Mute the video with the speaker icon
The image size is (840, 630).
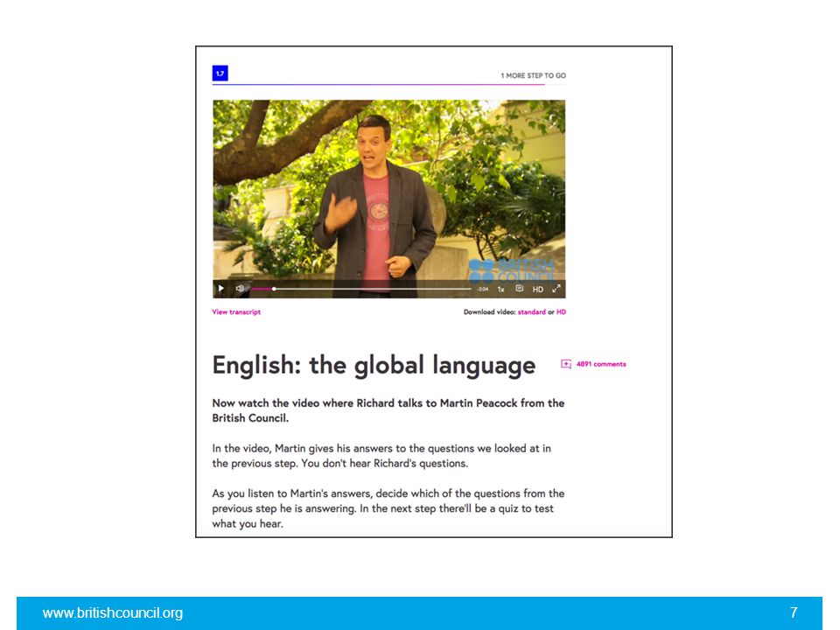[240, 288]
